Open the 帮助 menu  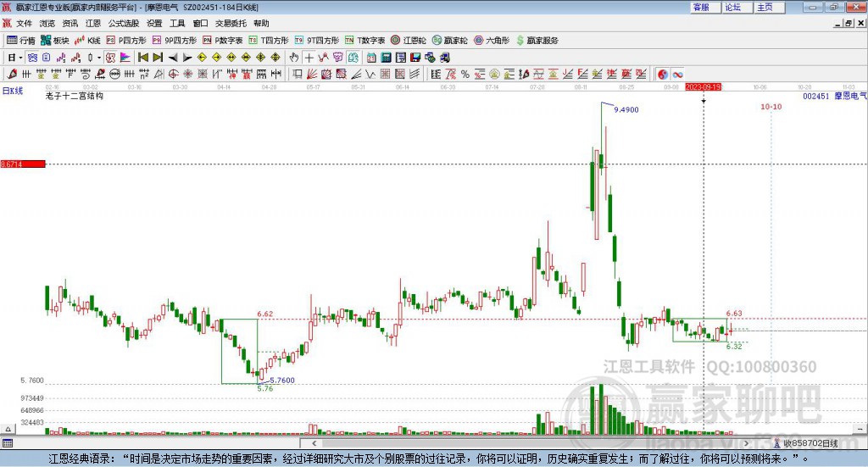pyautogui.click(x=261, y=23)
